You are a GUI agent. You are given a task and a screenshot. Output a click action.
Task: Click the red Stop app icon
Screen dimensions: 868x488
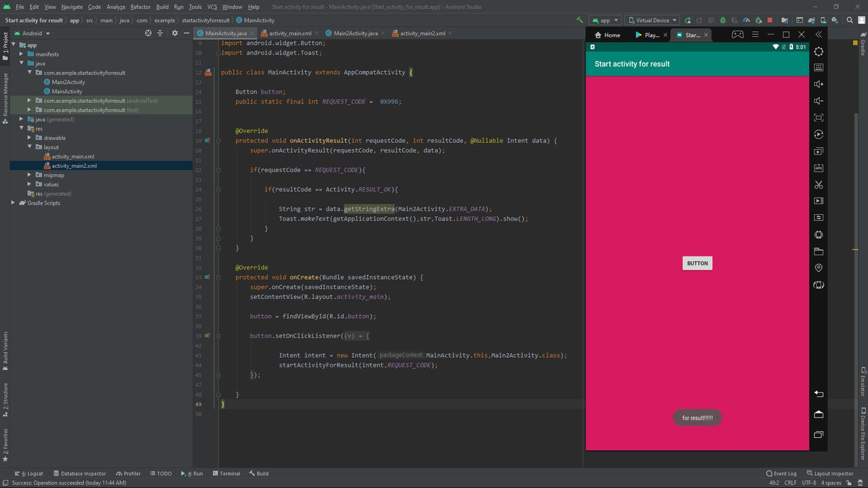tap(769, 20)
